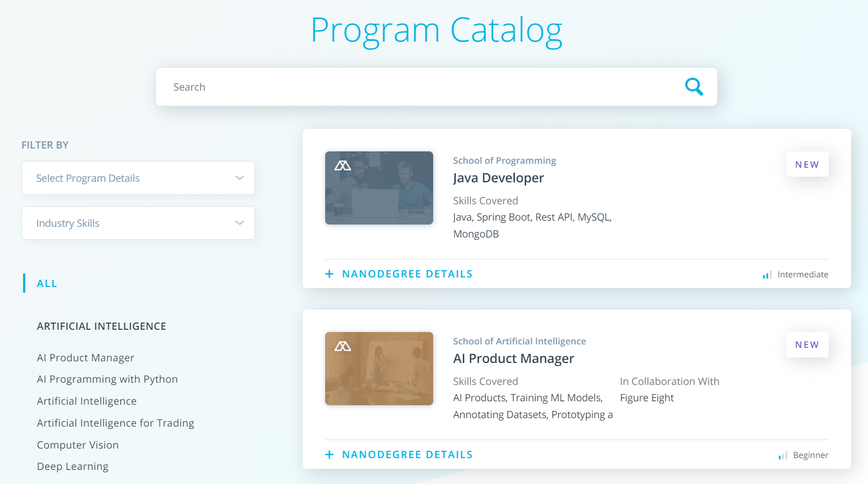Click the search magnifier icon
This screenshot has width=868, height=484.
coord(694,87)
